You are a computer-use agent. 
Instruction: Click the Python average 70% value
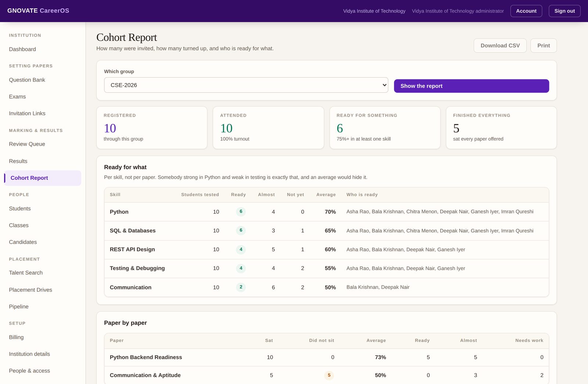click(330, 212)
